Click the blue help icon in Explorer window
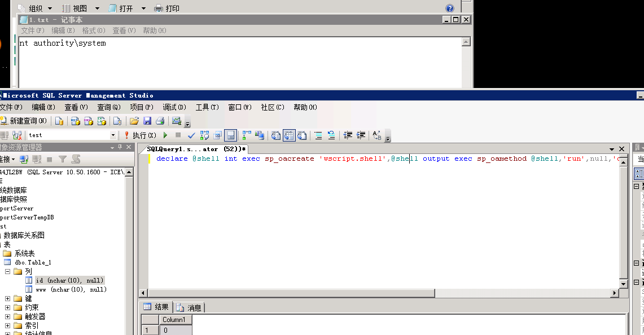 pos(450,8)
